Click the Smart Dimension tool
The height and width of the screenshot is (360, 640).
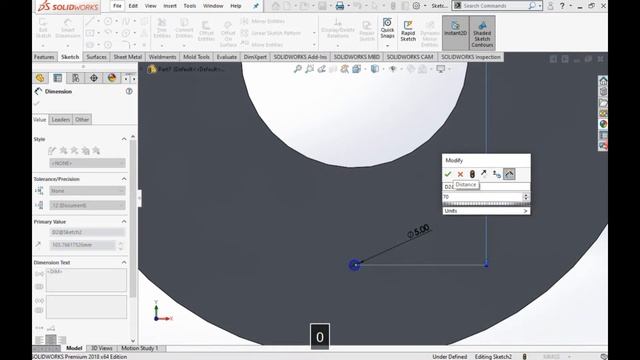click(x=68, y=29)
